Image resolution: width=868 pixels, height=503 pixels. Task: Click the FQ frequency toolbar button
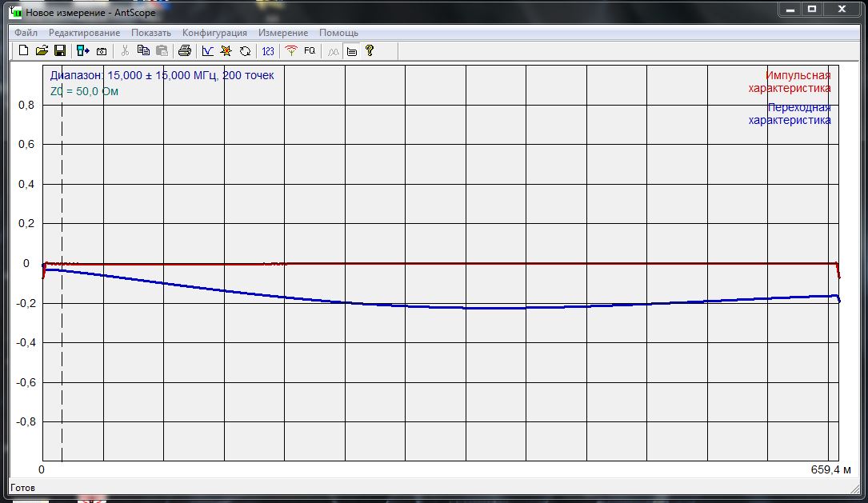310,50
